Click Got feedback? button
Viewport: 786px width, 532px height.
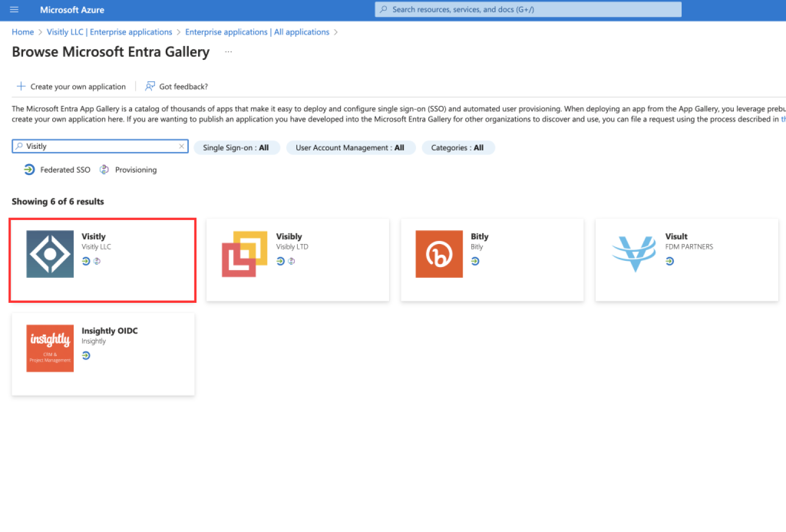177,86
